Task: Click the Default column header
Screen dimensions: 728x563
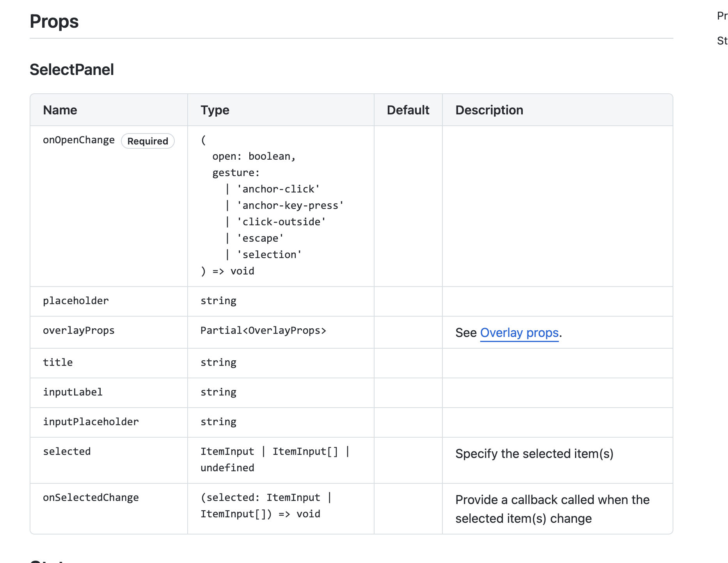Action: point(408,110)
